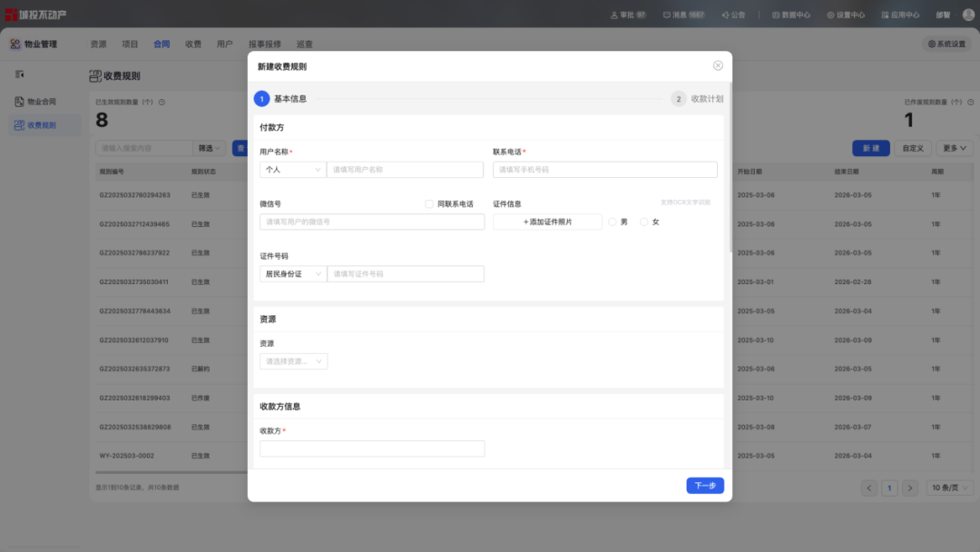Expand the 个人 user type dropdown

click(x=292, y=170)
